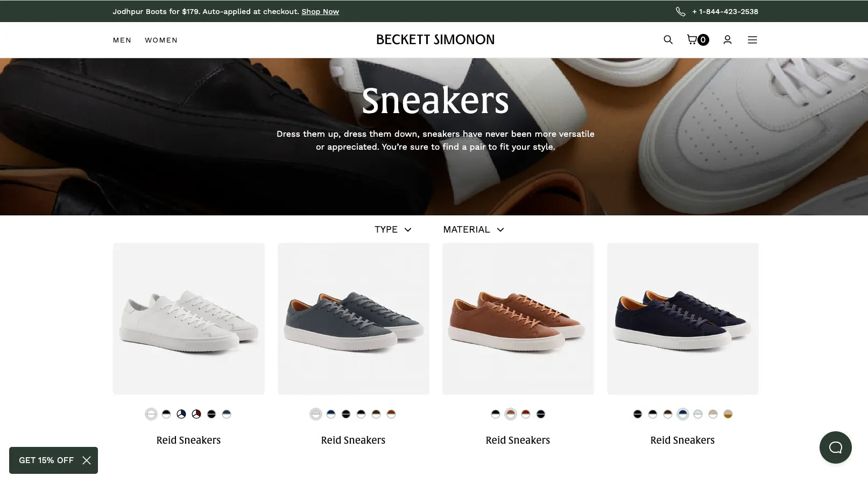
Task: Click the GET 15% OFF button
Action: point(46,460)
